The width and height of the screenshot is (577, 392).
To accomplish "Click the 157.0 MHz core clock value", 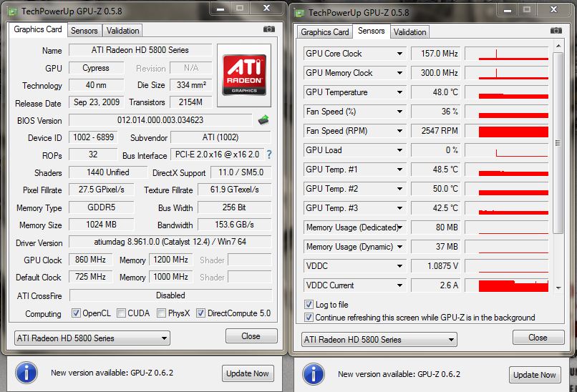I will pyautogui.click(x=435, y=54).
